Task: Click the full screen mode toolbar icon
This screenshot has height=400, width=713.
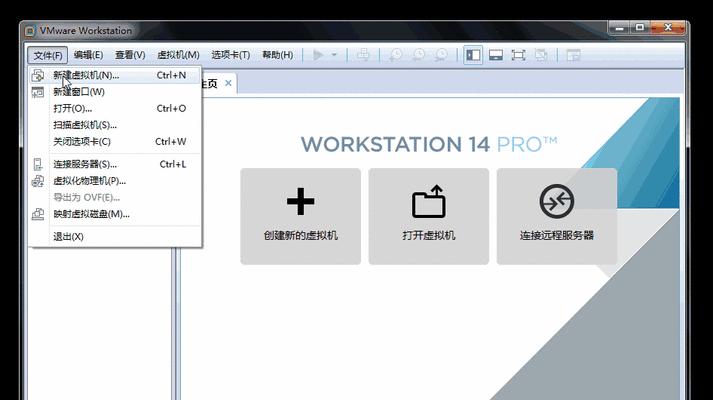Action: click(x=518, y=55)
